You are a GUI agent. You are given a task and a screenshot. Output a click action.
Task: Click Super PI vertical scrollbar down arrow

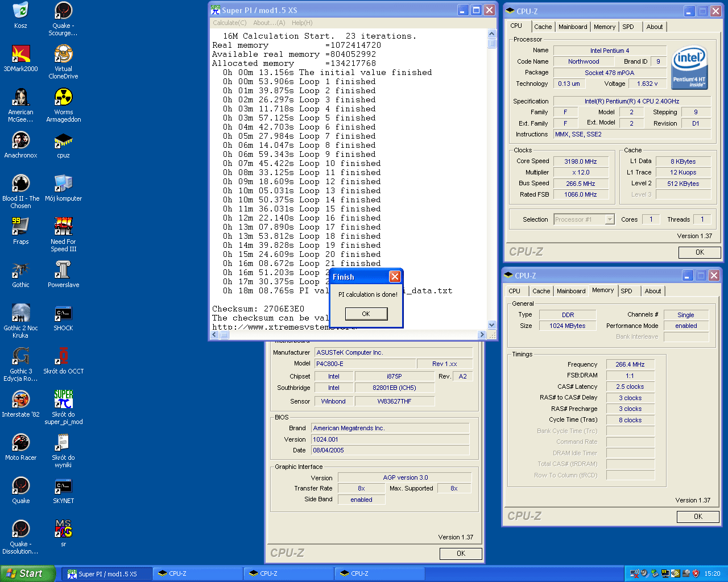492,325
